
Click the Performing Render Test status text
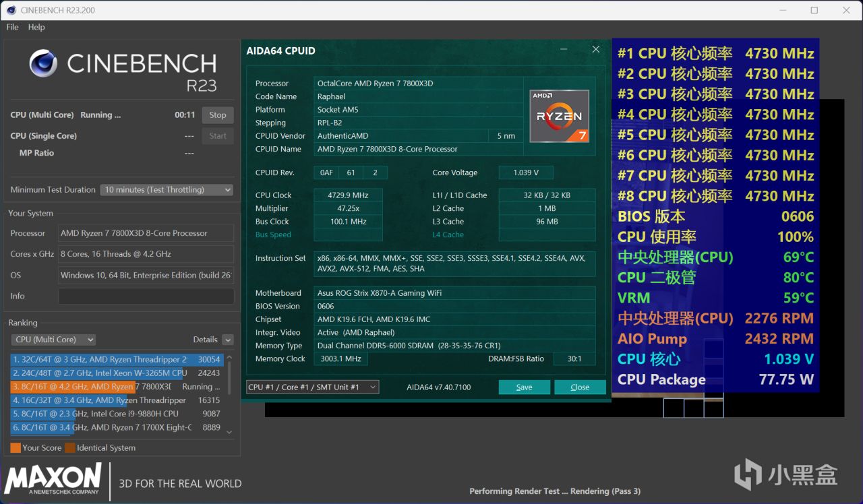(x=555, y=491)
